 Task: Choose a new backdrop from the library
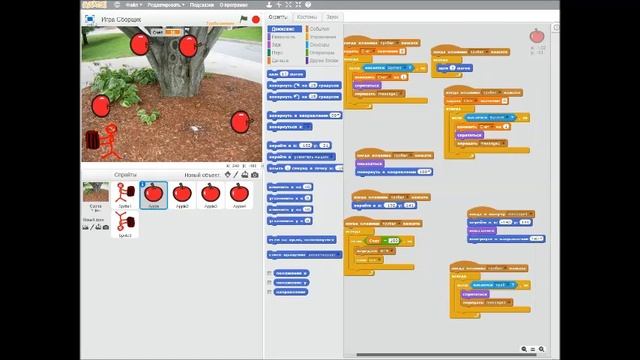pos(85,227)
